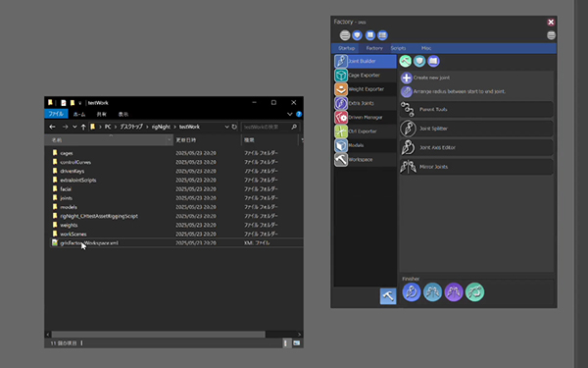Switch to the Factory tab
Viewport: 588px width, 368px height.
(374, 48)
